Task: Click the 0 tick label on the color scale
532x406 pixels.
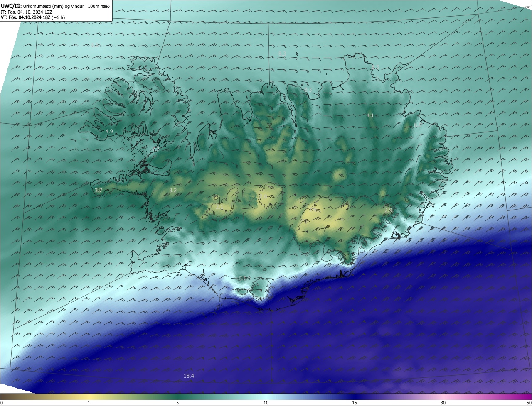Action: tap(1, 403)
